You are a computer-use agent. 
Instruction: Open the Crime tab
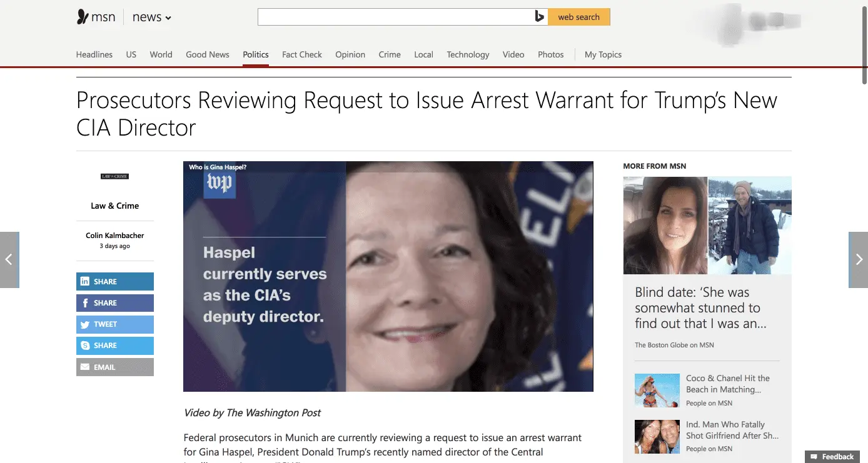click(390, 54)
